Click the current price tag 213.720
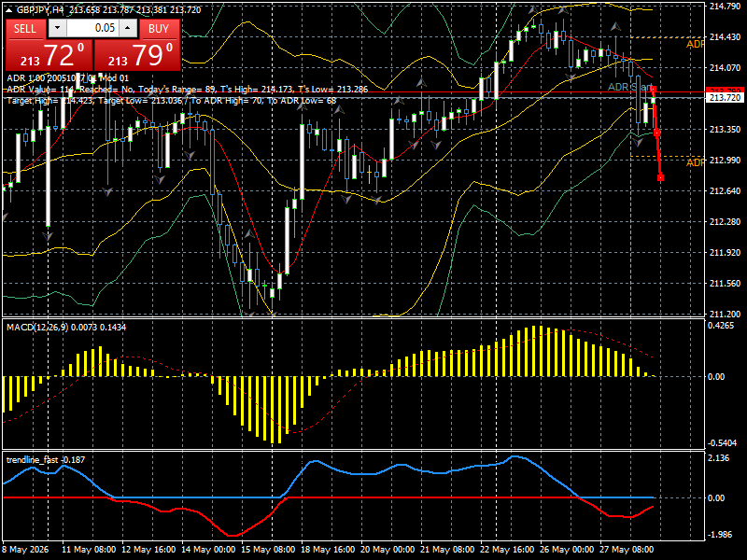 [725, 98]
